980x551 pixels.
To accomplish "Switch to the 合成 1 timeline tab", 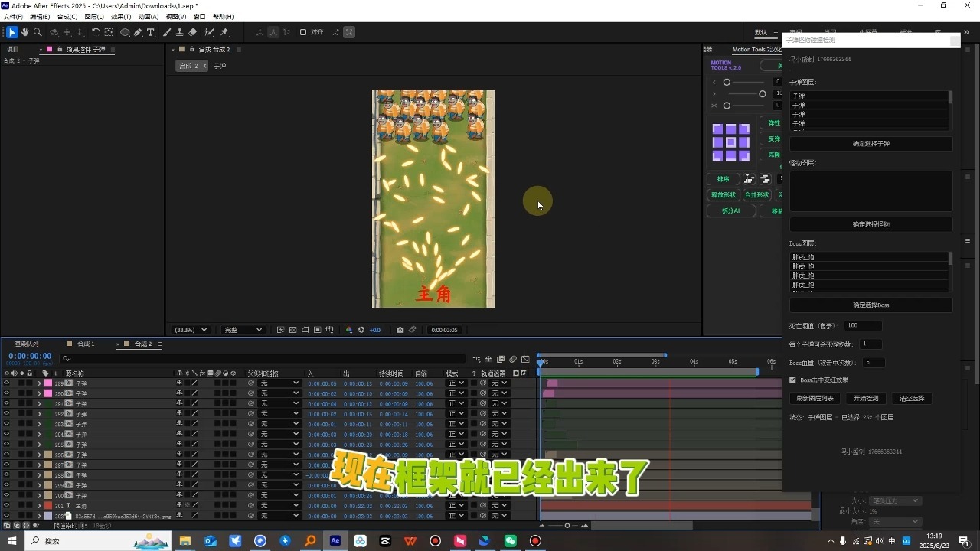I will [86, 344].
